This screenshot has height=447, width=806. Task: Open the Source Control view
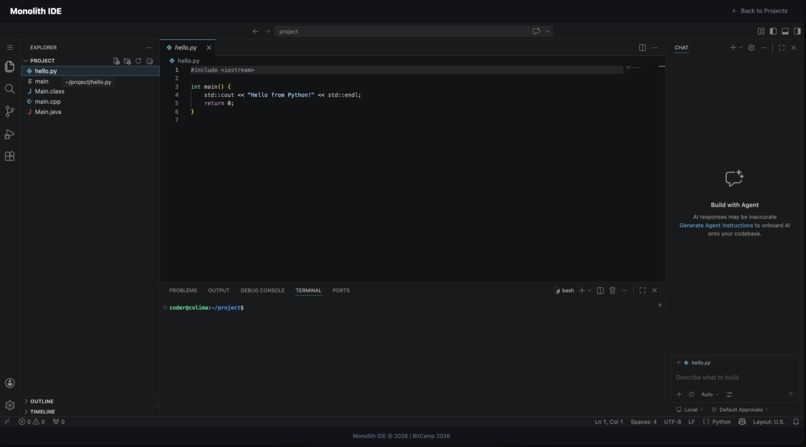(10, 111)
